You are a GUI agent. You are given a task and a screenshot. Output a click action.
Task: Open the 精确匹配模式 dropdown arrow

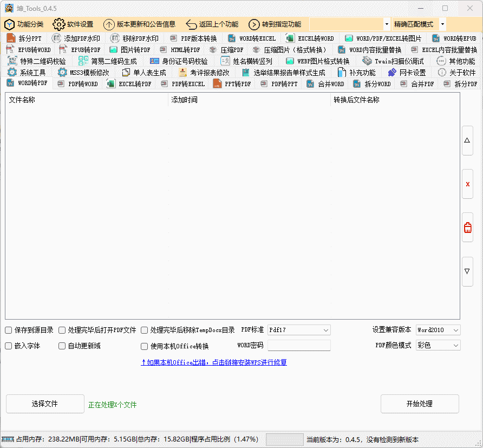click(x=442, y=24)
